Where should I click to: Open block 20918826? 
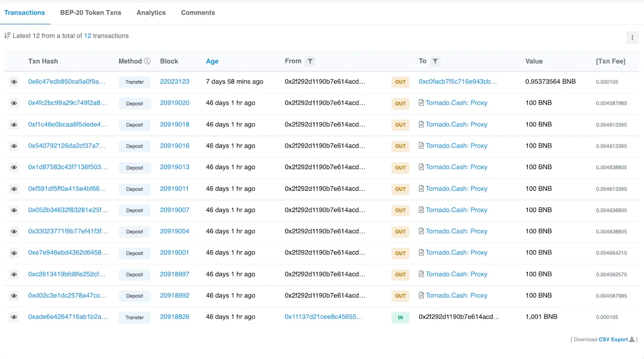click(x=175, y=317)
